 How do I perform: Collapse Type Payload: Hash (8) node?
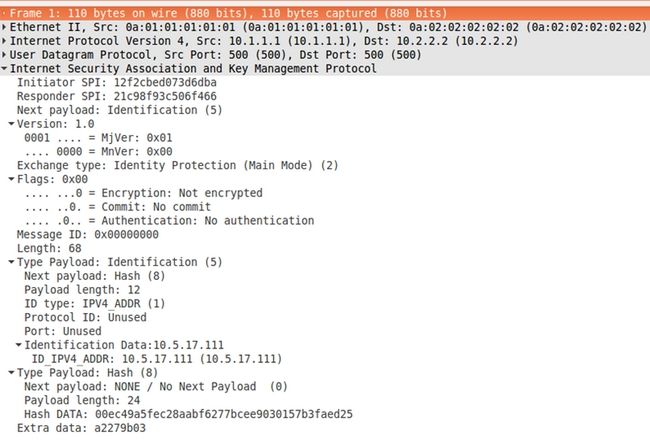click(x=12, y=371)
